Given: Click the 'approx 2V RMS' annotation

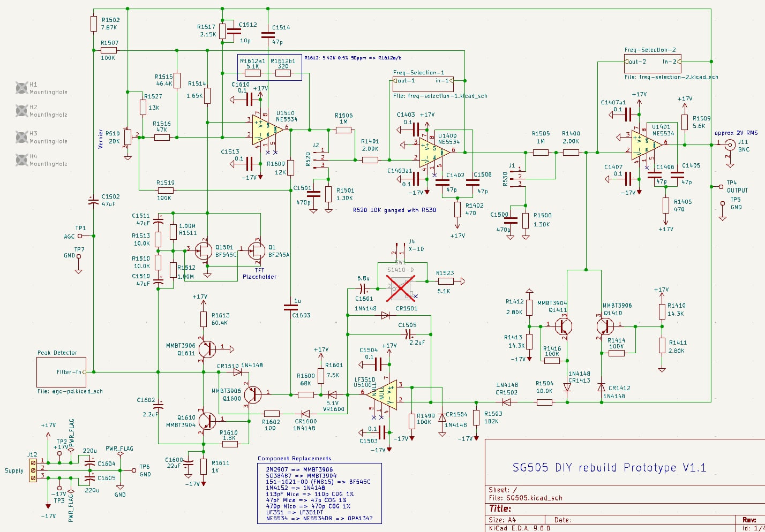Looking at the screenshot, I should point(736,133).
